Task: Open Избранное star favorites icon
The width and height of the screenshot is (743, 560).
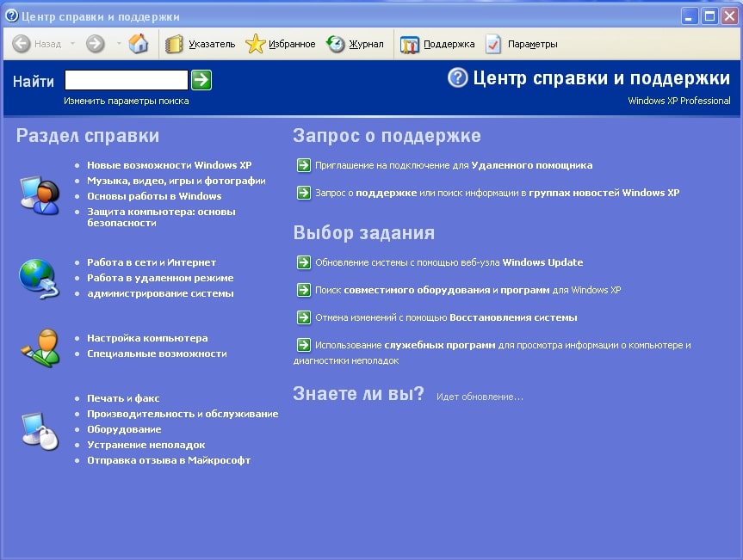Action: click(256, 44)
